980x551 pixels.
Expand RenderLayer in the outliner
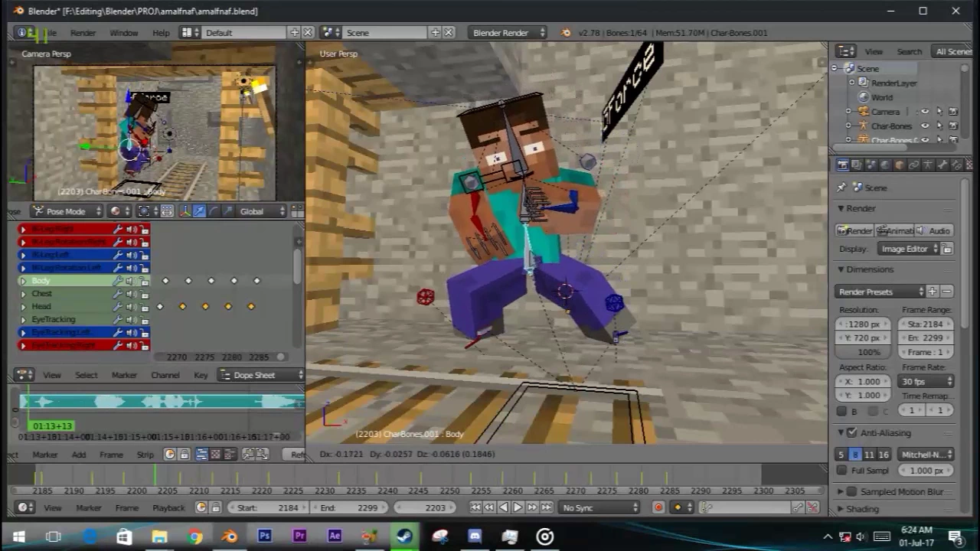tap(851, 83)
